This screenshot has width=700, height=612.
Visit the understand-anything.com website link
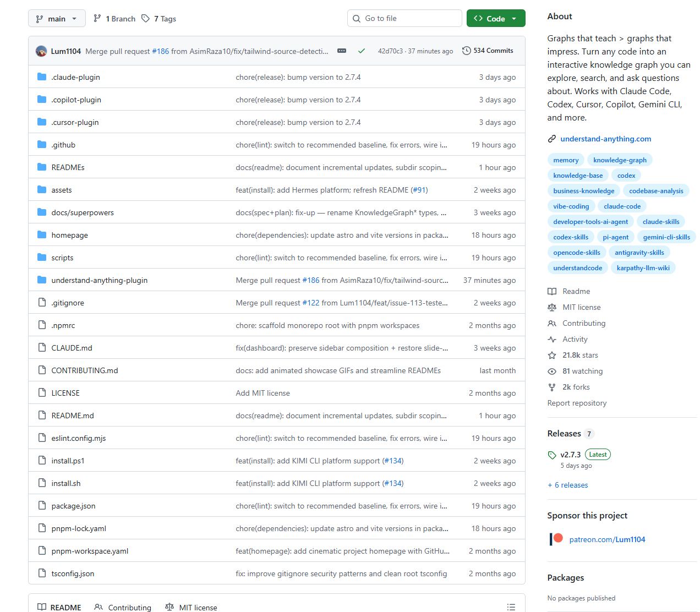click(605, 139)
